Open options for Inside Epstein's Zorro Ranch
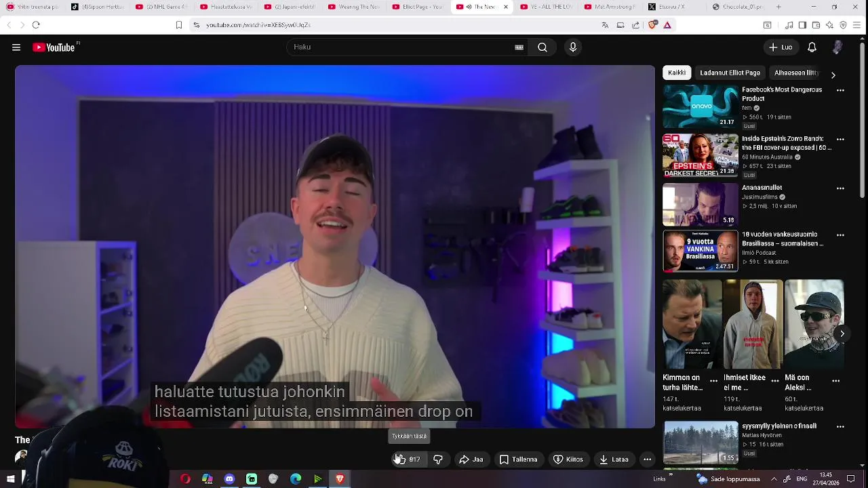Image resolution: width=868 pixels, height=488 pixels. coord(840,139)
